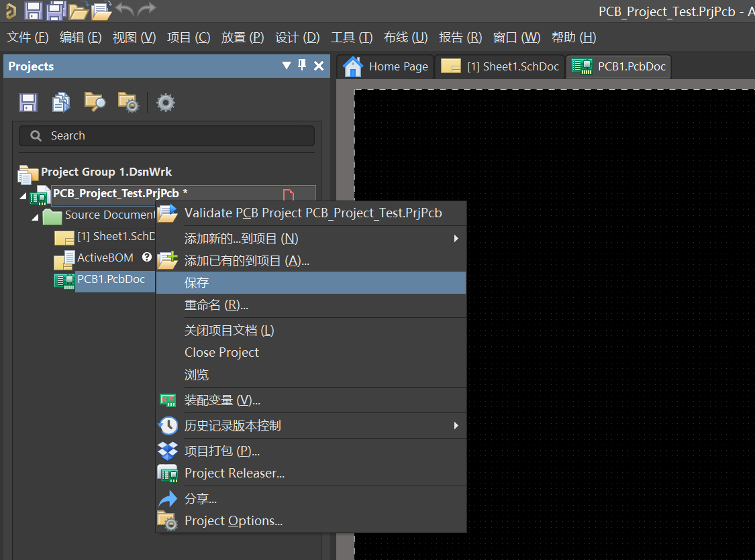Screen dimensions: 755x560
Task: Close the Projects panel
Action: click(319, 66)
